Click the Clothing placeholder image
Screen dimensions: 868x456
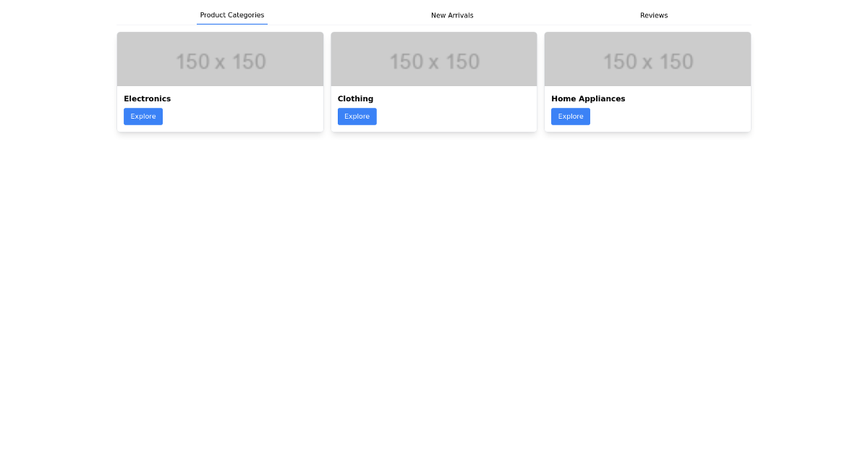coord(433,59)
